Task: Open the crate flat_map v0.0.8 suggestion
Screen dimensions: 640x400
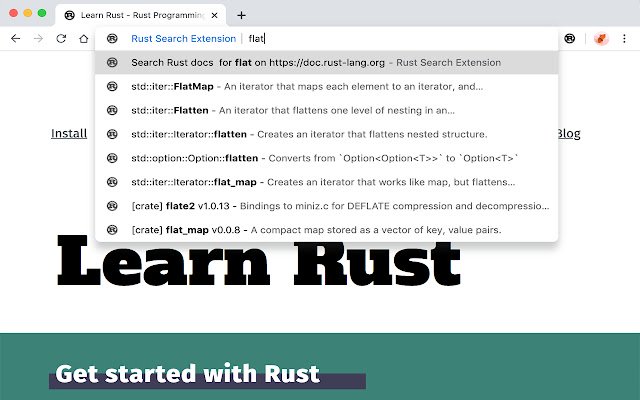Action: [x=327, y=230]
